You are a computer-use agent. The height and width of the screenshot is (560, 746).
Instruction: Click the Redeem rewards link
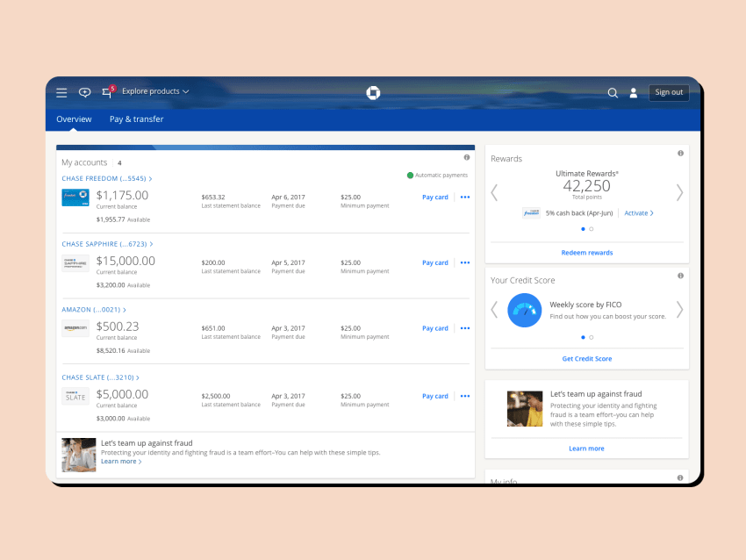tap(586, 252)
